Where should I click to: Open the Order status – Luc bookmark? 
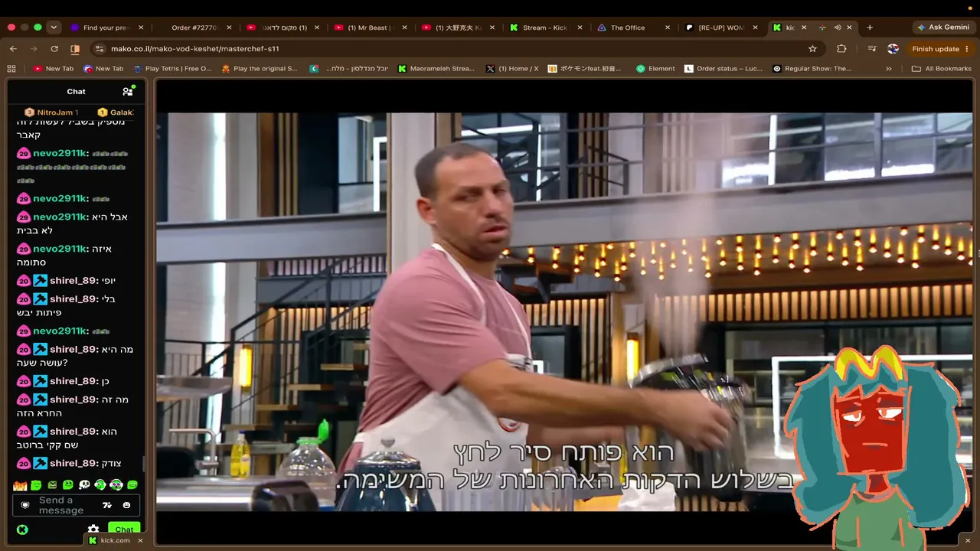coord(724,68)
